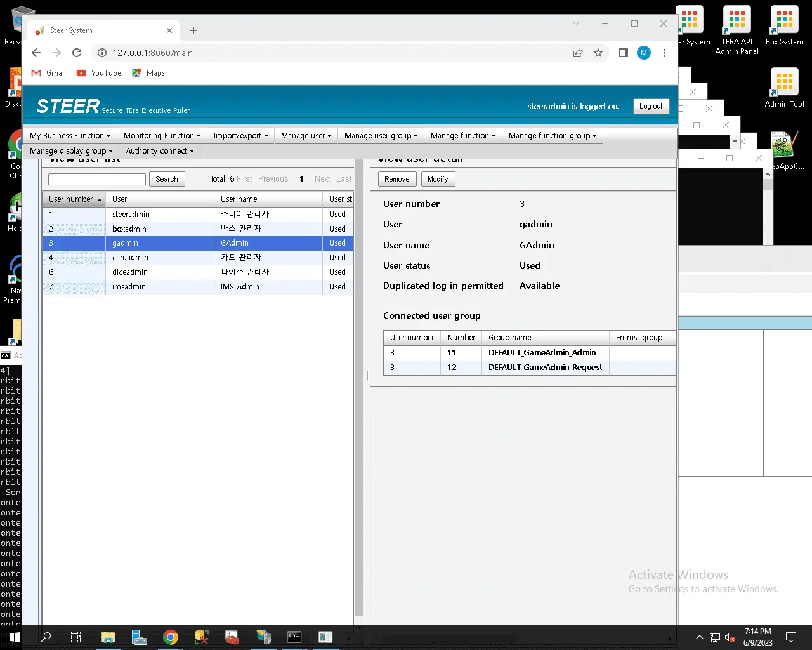Open the Manage function dropdown

tap(463, 136)
